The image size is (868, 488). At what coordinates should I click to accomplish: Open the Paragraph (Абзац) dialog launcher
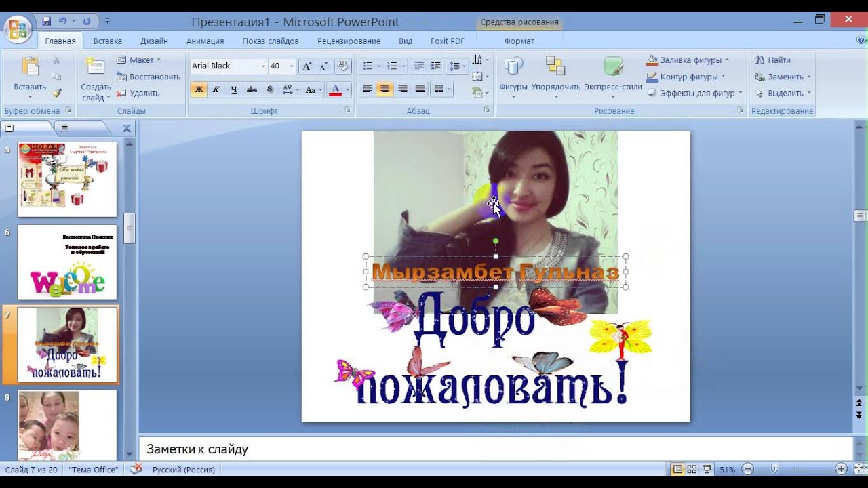coord(487,110)
